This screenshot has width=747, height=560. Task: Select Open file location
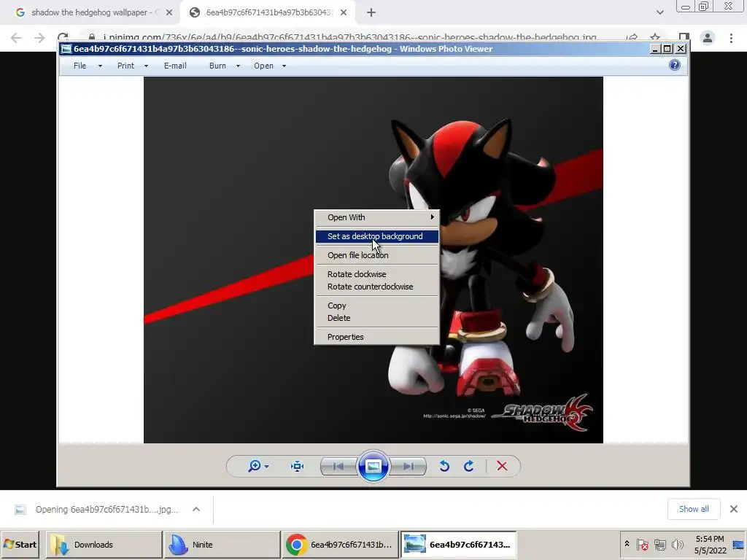point(376,255)
